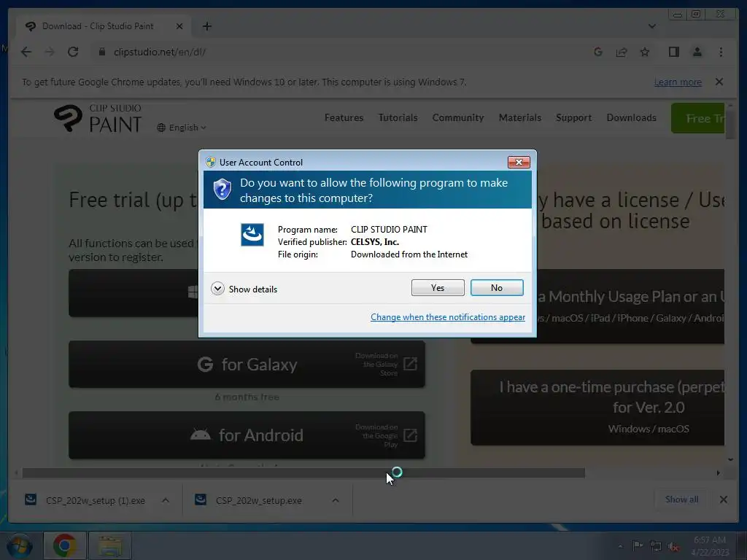Open the tab search chevron in Chrome
The height and width of the screenshot is (560, 747).
point(652,26)
